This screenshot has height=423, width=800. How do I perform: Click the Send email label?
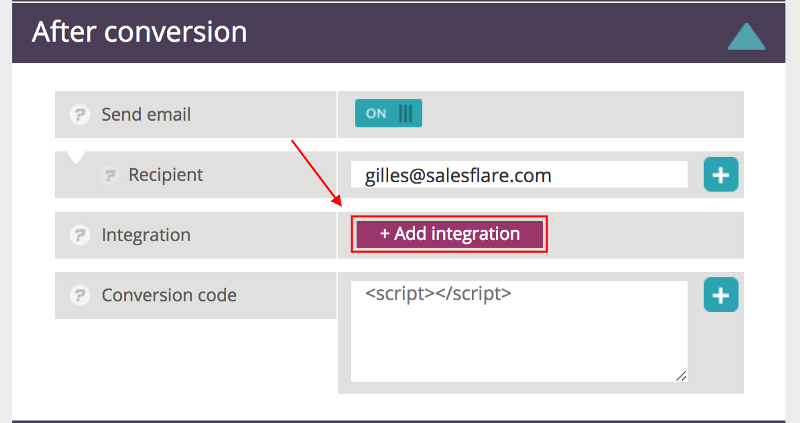[x=146, y=114]
